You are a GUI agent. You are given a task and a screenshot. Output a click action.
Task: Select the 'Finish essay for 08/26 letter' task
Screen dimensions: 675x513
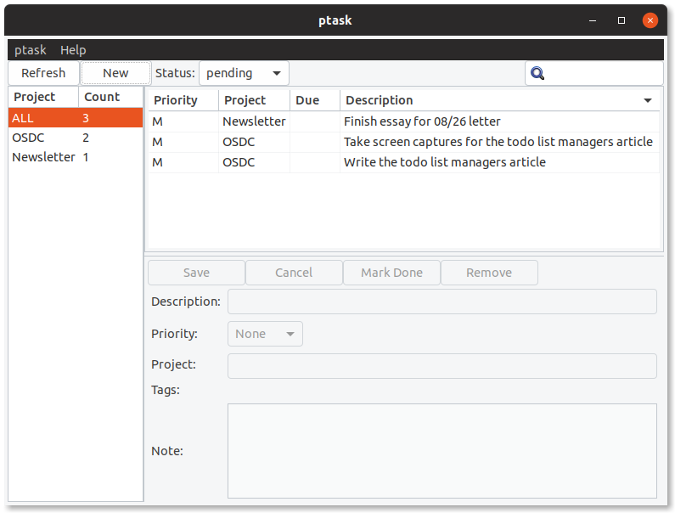[421, 122]
